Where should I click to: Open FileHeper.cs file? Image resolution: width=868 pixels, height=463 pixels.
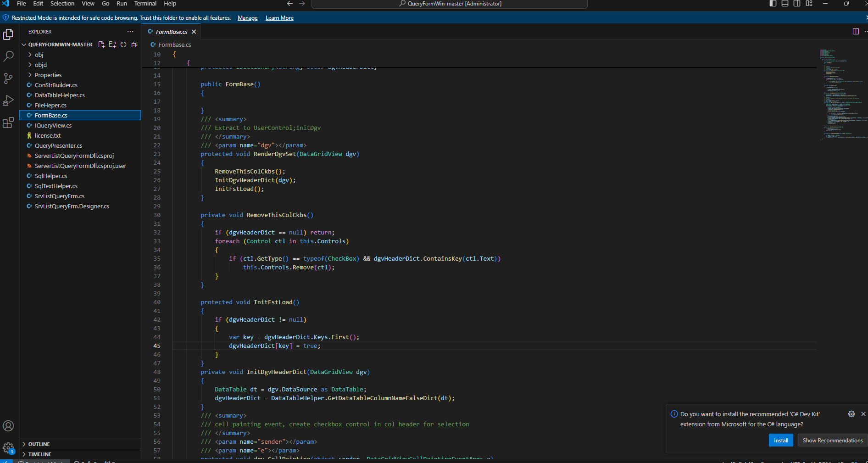point(50,105)
